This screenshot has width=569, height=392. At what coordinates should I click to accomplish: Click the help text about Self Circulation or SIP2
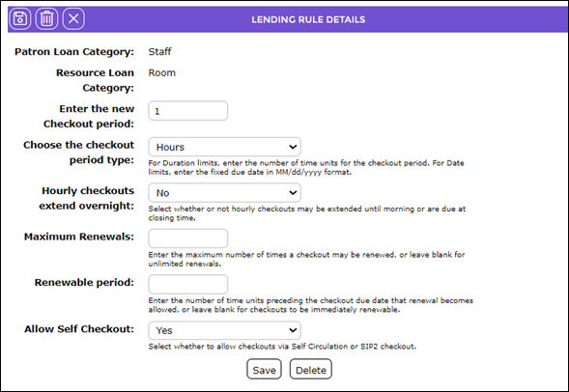click(x=282, y=347)
